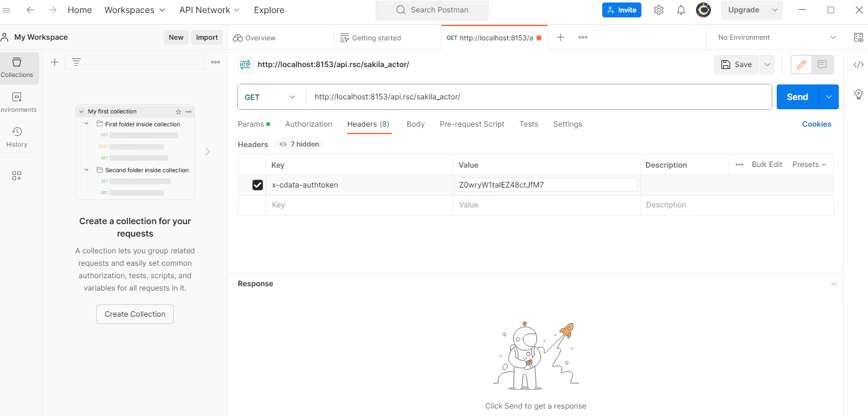The image size is (868, 416).
Task: Click the Upgrade button
Action: (x=744, y=10)
